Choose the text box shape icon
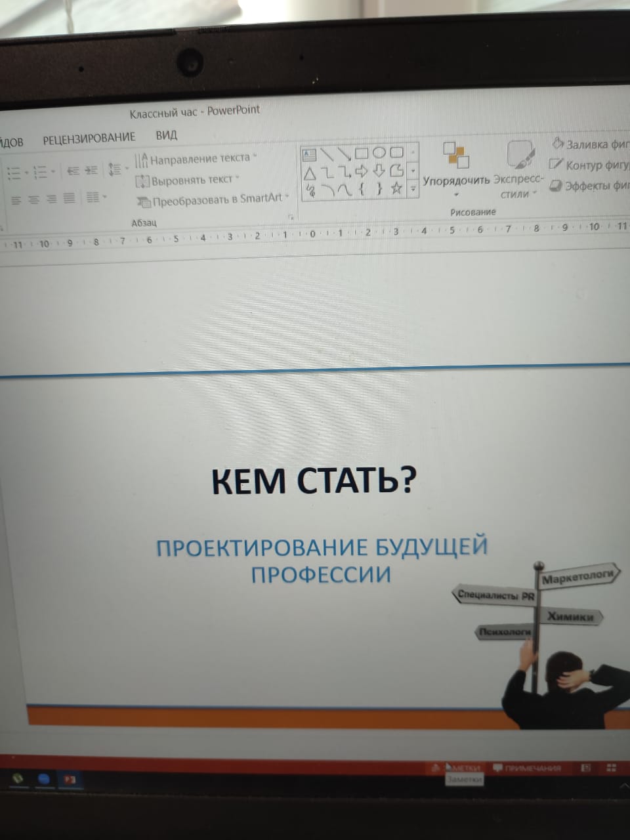This screenshot has width=630, height=840. point(308,156)
